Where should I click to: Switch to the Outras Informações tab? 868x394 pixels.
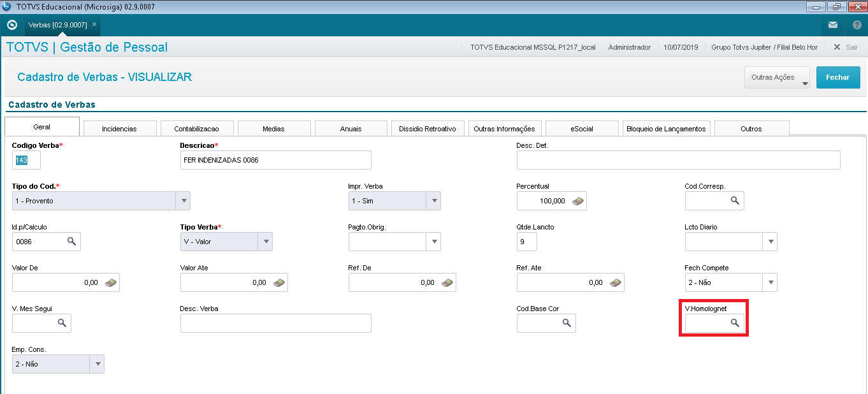[505, 128]
